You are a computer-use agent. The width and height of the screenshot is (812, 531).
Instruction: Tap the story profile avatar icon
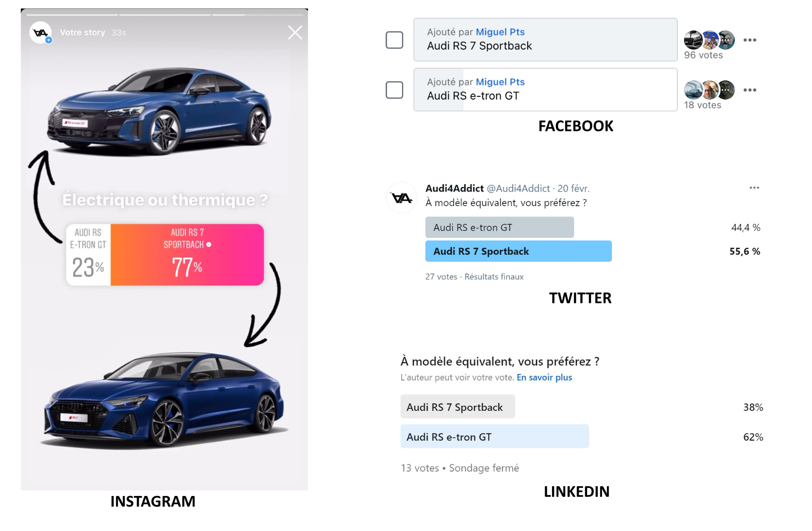41,33
